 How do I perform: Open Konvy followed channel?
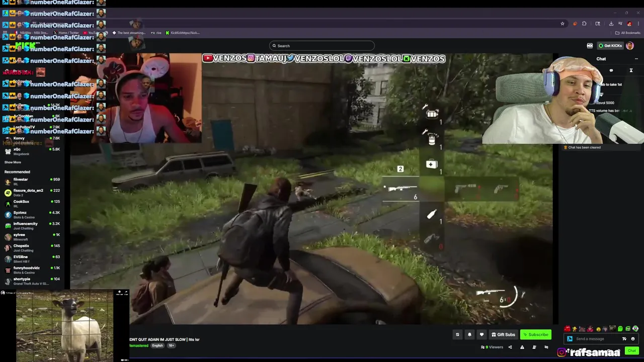click(x=31, y=140)
